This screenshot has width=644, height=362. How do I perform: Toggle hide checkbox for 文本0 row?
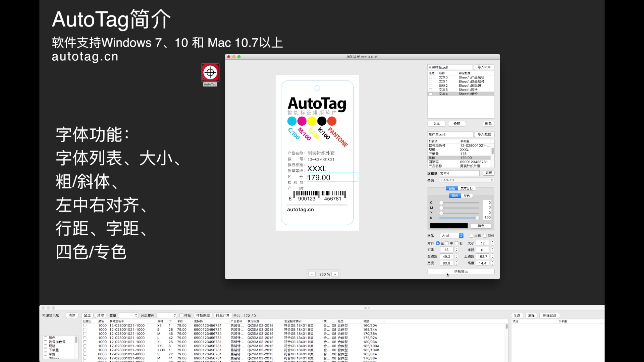point(431,77)
